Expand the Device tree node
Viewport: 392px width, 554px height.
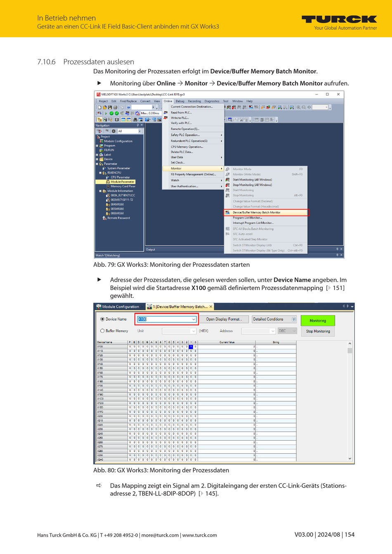click(x=97, y=159)
